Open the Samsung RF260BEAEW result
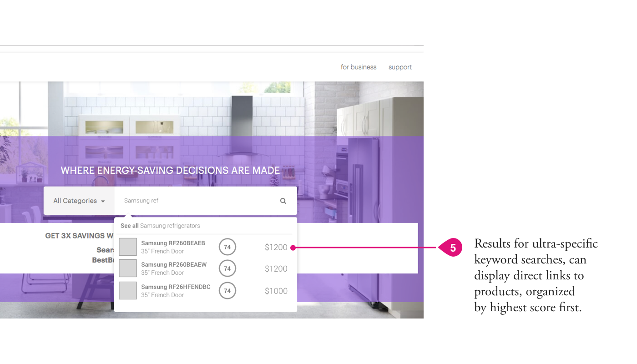This screenshot has height=364, width=637. 206,268
